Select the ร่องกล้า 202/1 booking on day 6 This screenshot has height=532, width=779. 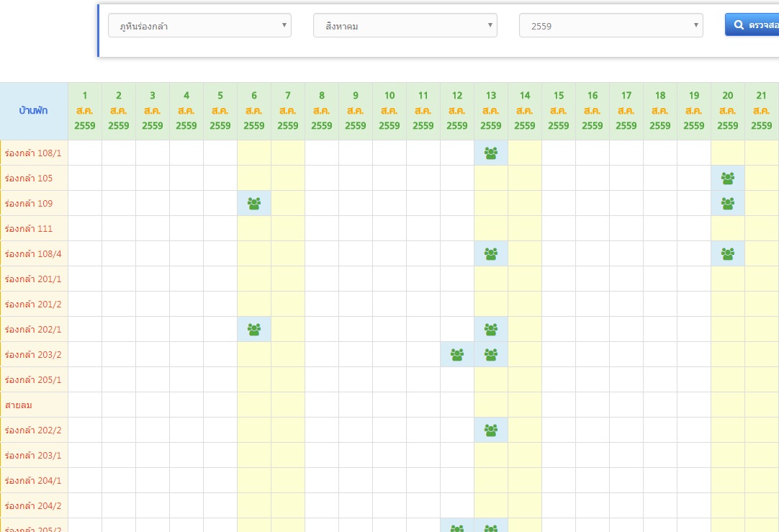tap(254, 329)
